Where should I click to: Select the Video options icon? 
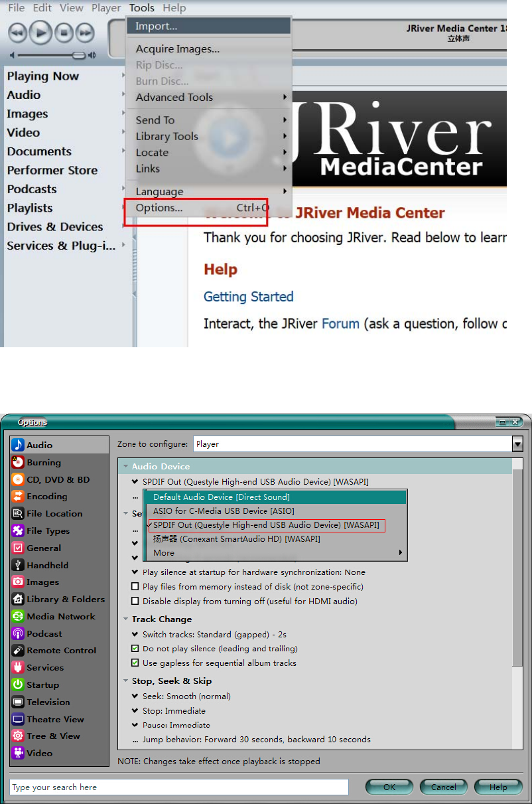coord(18,753)
